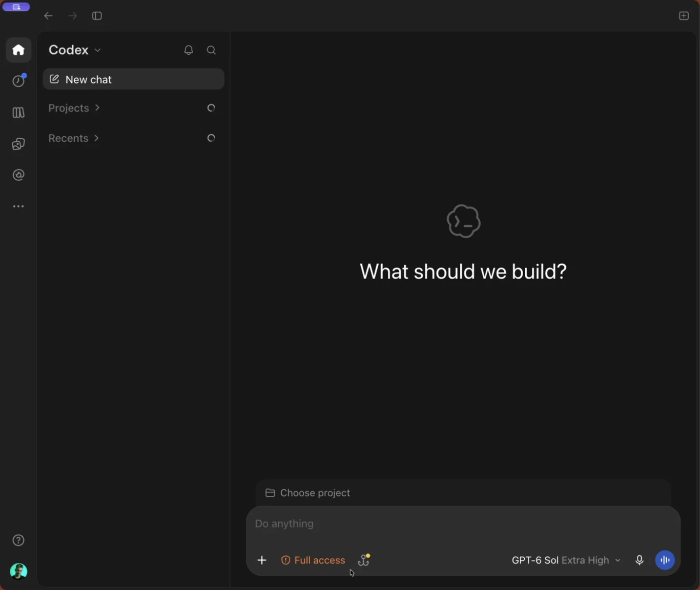Open the Home icon in sidebar
Screen dimensions: 700x590
click(18, 50)
